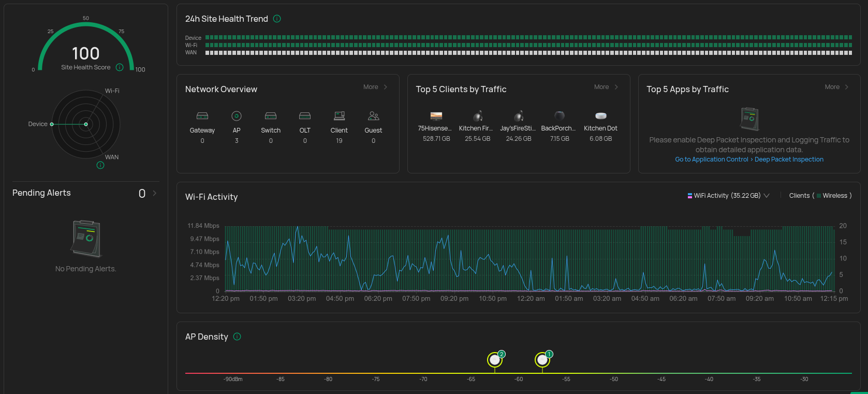Select the AP density marker with badge 1
The image size is (868, 394).
pyautogui.click(x=542, y=359)
